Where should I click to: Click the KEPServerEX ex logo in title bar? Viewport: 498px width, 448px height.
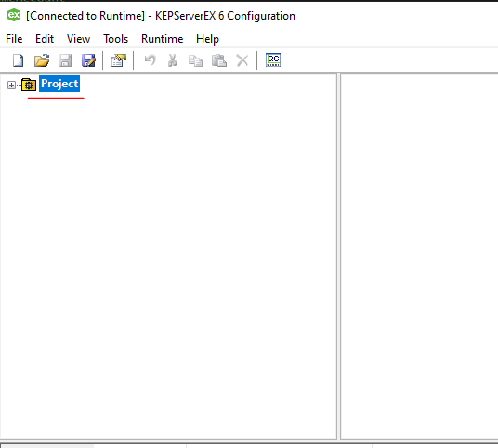coord(14,15)
